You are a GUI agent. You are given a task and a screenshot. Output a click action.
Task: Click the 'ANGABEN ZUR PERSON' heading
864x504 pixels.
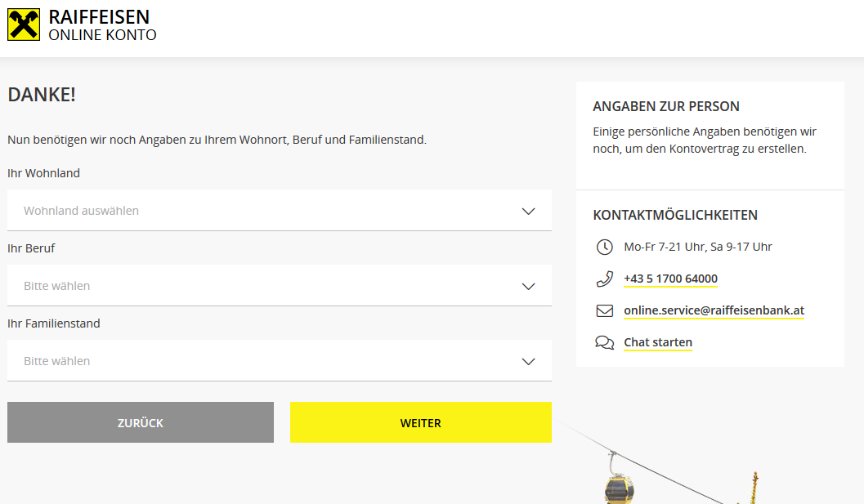coord(665,106)
